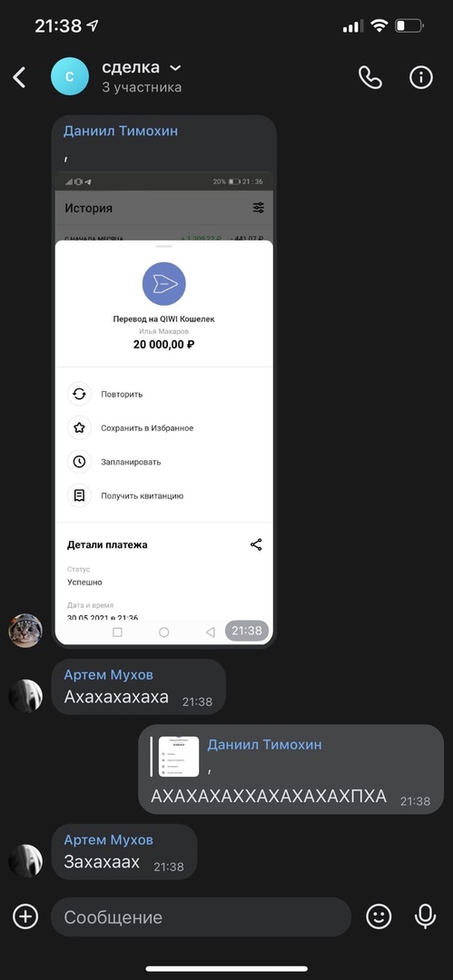This screenshot has height=980, width=453.
Task: Go back using the top-left arrow
Action: tap(19, 77)
